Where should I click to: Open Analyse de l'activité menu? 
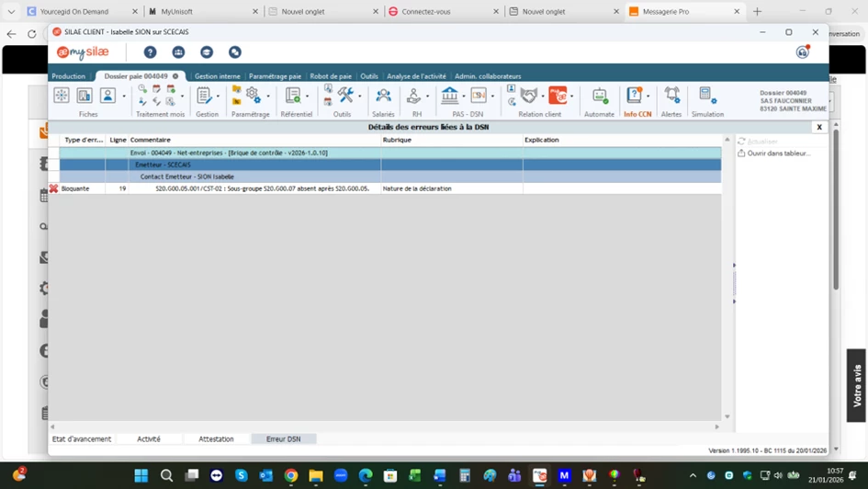point(416,76)
